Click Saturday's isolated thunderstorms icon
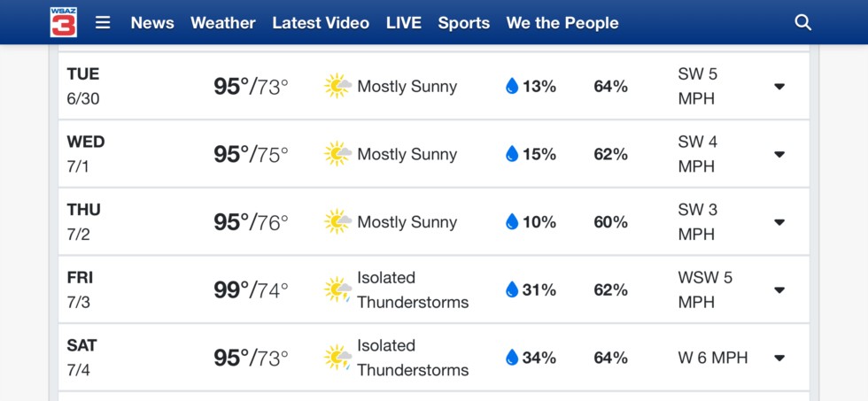 pos(337,358)
